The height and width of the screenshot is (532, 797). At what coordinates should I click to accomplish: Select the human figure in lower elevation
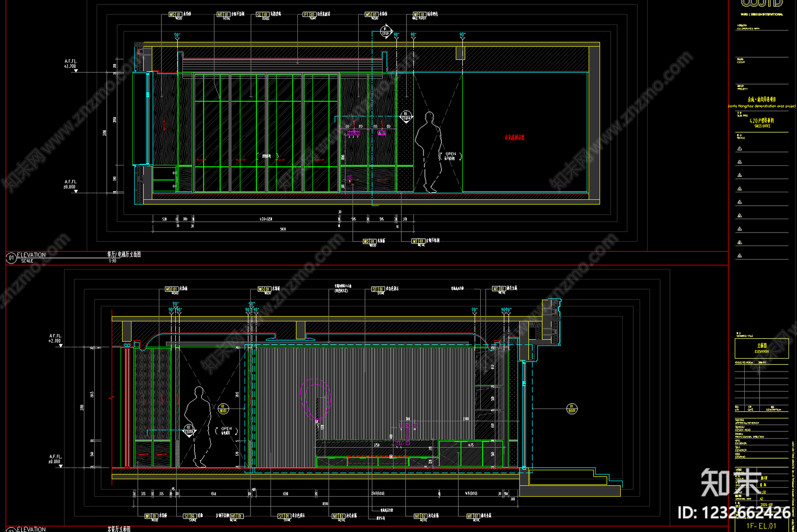coord(198,427)
